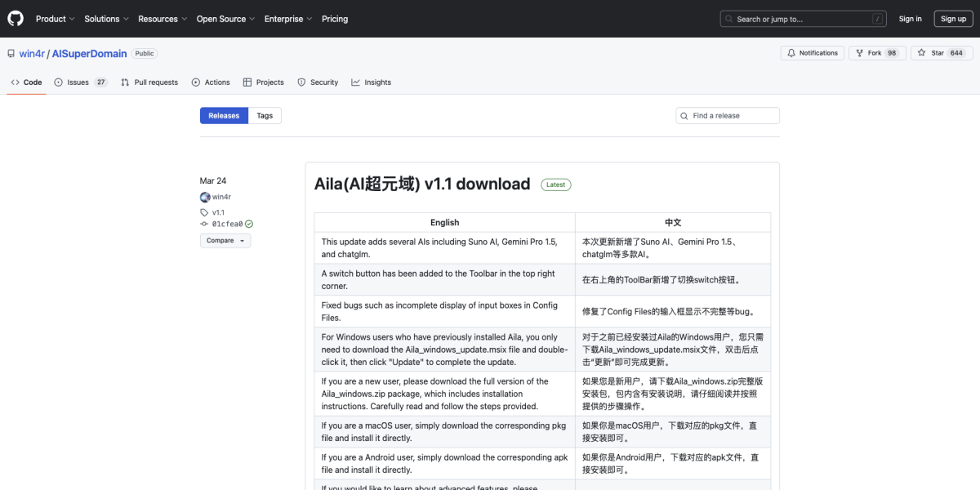
Task: Toggle notifications with the bell button
Action: 812,52
